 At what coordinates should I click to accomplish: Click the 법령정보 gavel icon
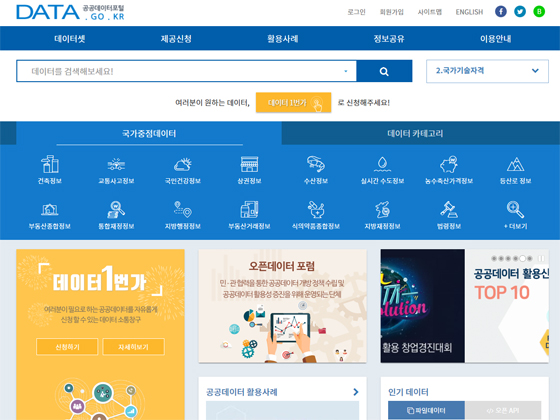tap(449, 209)
